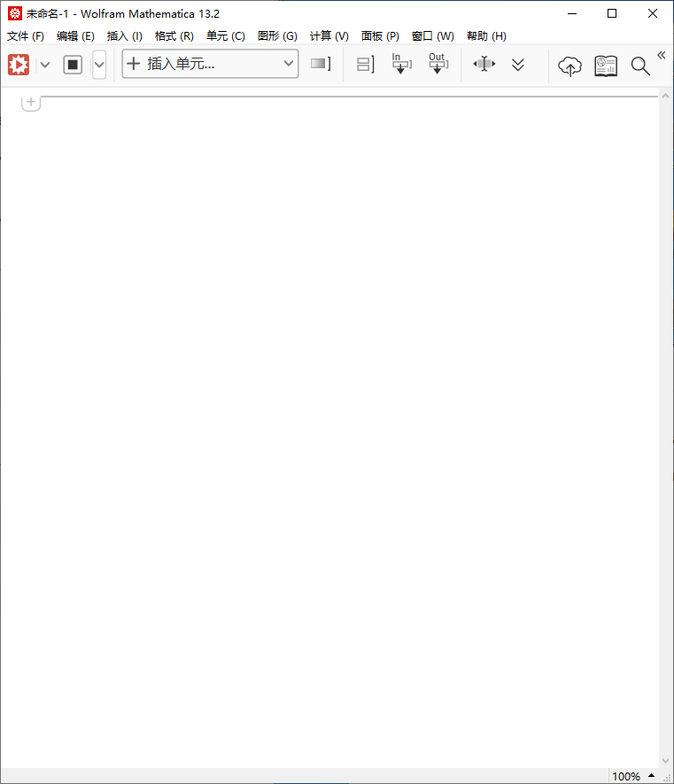674x784 pixels.
Task: Open the 计算 (V) menu
Action: tap(329, 36)
